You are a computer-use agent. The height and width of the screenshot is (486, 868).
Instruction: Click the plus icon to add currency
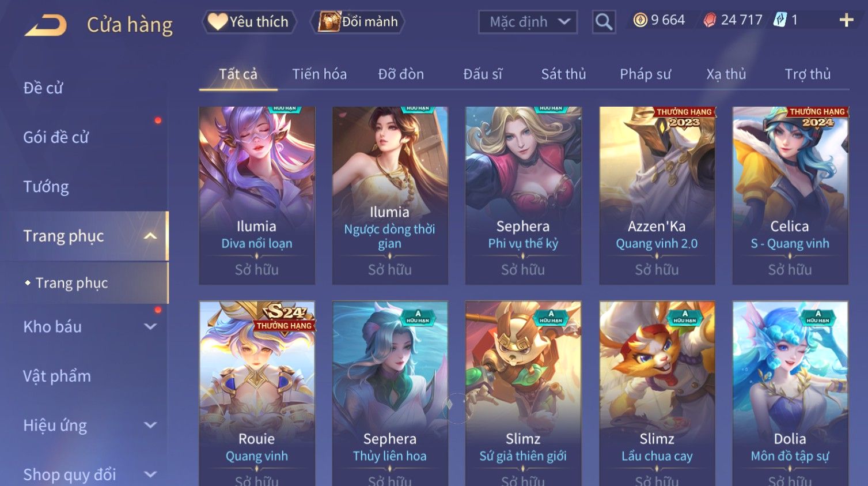point(846,20)
